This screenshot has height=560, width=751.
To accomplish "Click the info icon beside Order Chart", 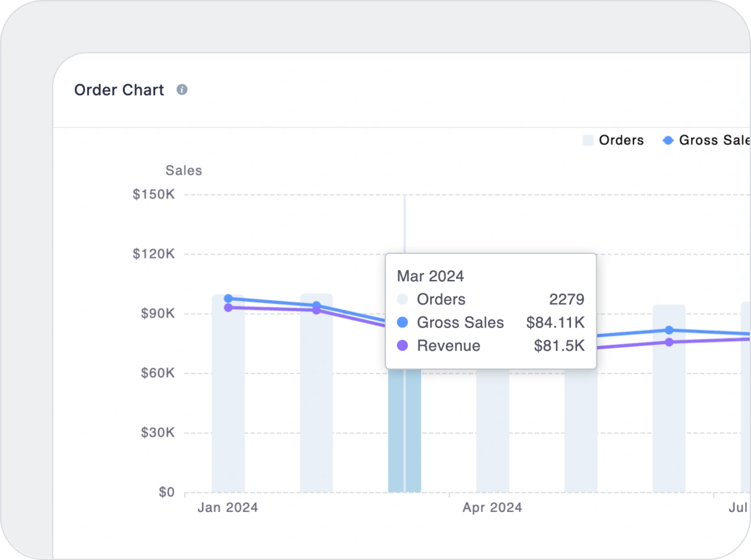I will click(182, 90).
